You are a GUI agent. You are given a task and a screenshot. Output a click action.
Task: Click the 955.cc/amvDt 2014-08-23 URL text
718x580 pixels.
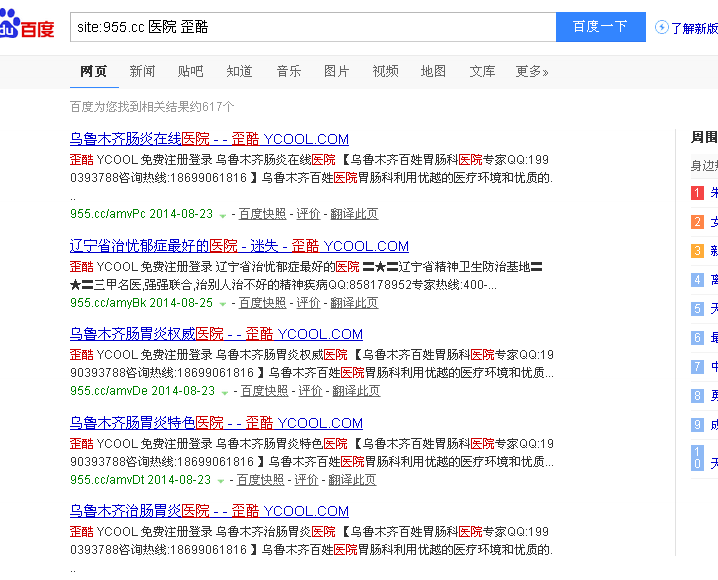click(141, 479)
